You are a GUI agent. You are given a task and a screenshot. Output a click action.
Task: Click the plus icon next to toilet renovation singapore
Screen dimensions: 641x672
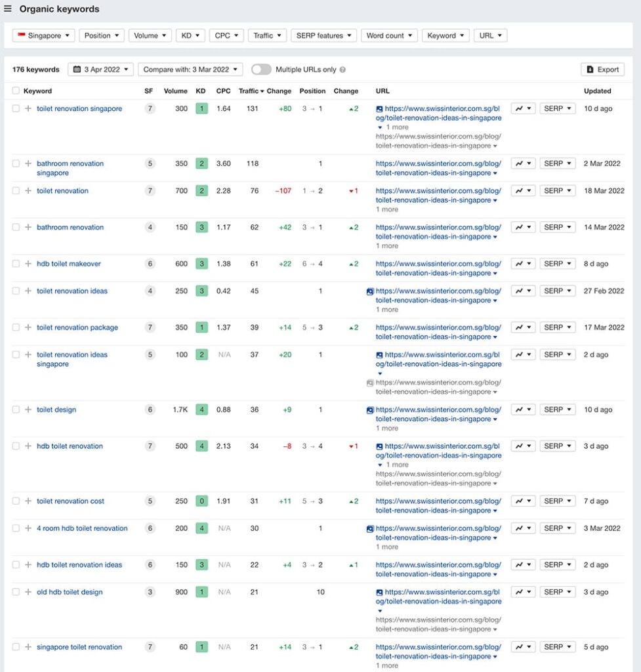[x=28, y=109]
